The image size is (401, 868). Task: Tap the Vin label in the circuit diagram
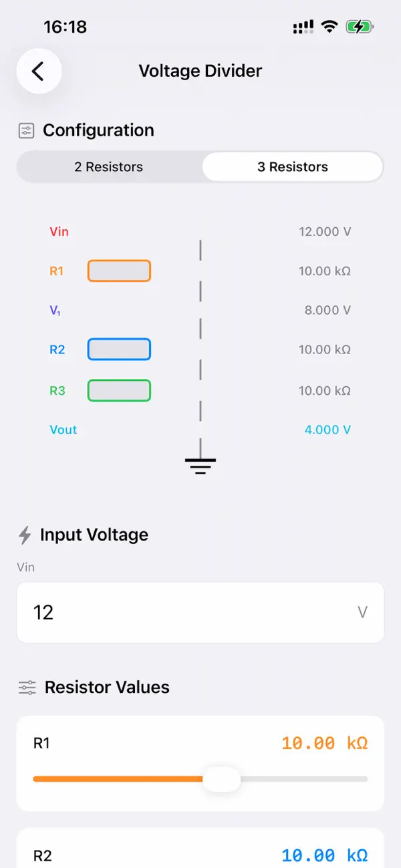(x=59, y=232)
